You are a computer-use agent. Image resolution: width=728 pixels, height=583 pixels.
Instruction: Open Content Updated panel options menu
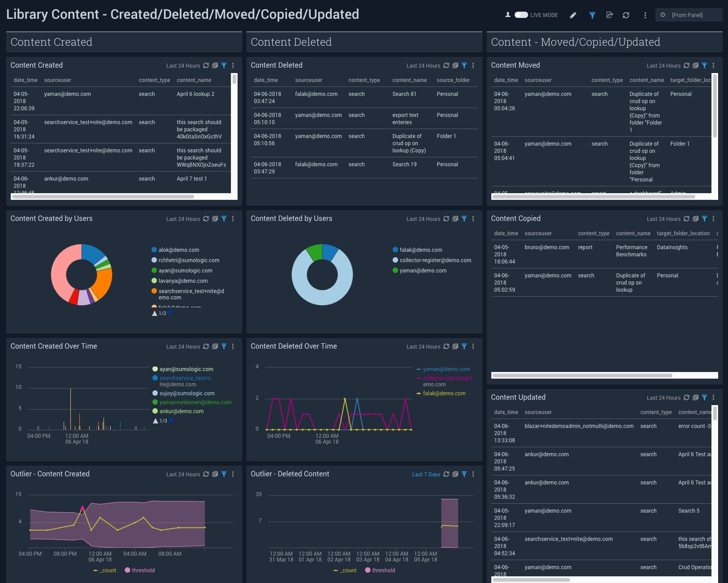tap(713, 397)
